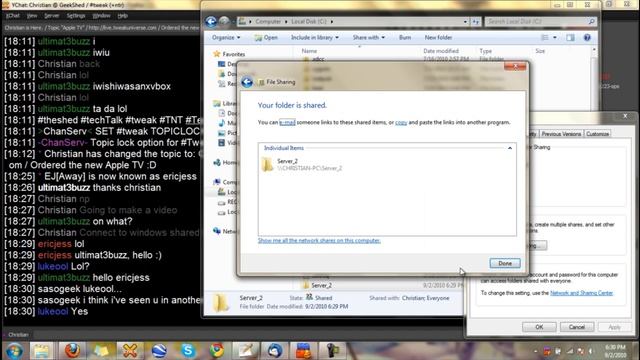Click Favorites star icon in navigation pane
This screenshot has width=640, height=360.
217,54
